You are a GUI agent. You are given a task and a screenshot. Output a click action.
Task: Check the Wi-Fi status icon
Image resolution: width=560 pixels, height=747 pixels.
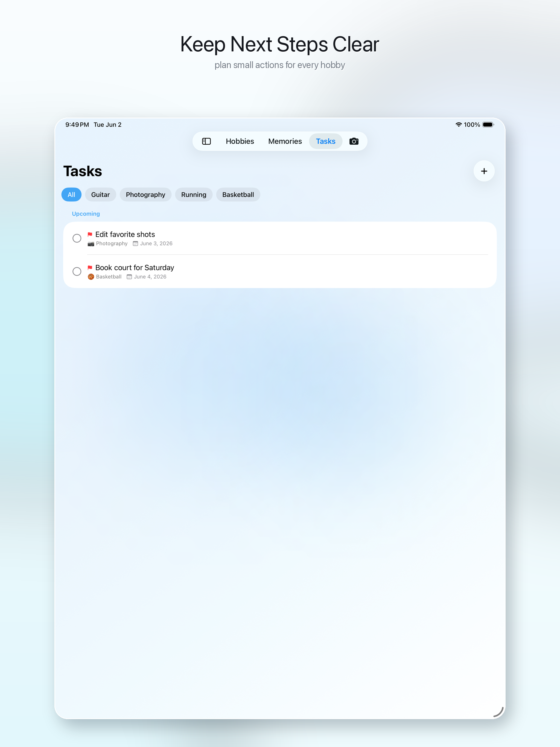(x=458, y=125)
